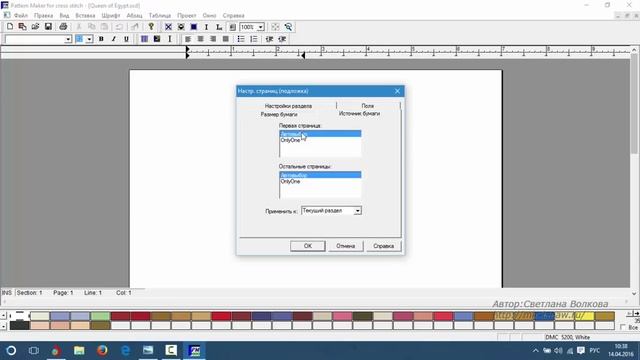The width and height of the screenshot is (640, 360).
Task: Increase paragraph indent
Action: pyautogui.click(x=282, y=39)
